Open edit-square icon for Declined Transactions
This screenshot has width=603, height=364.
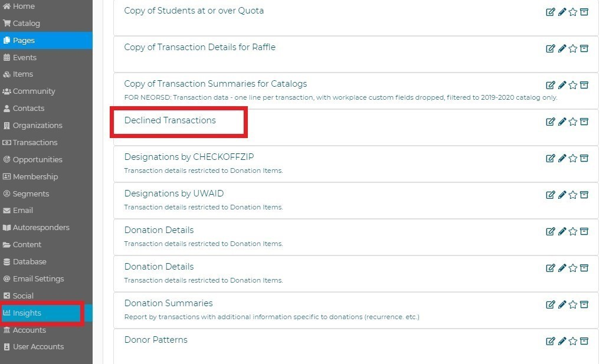550,122
